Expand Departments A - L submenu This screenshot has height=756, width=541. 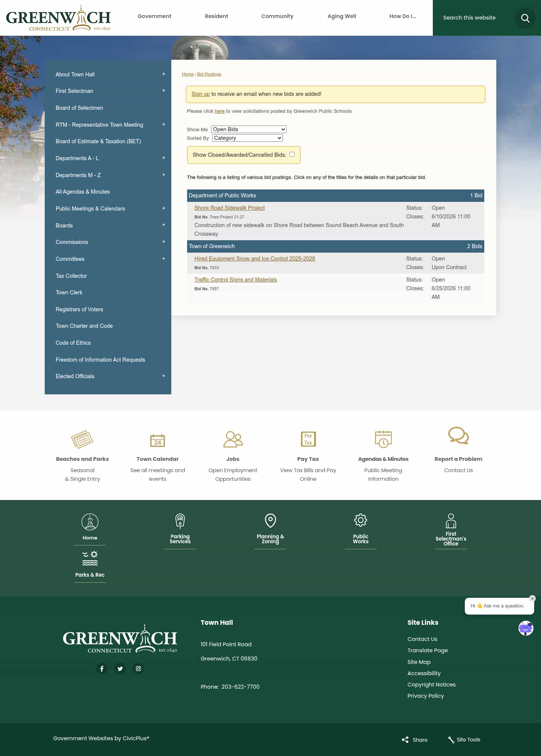163,158
